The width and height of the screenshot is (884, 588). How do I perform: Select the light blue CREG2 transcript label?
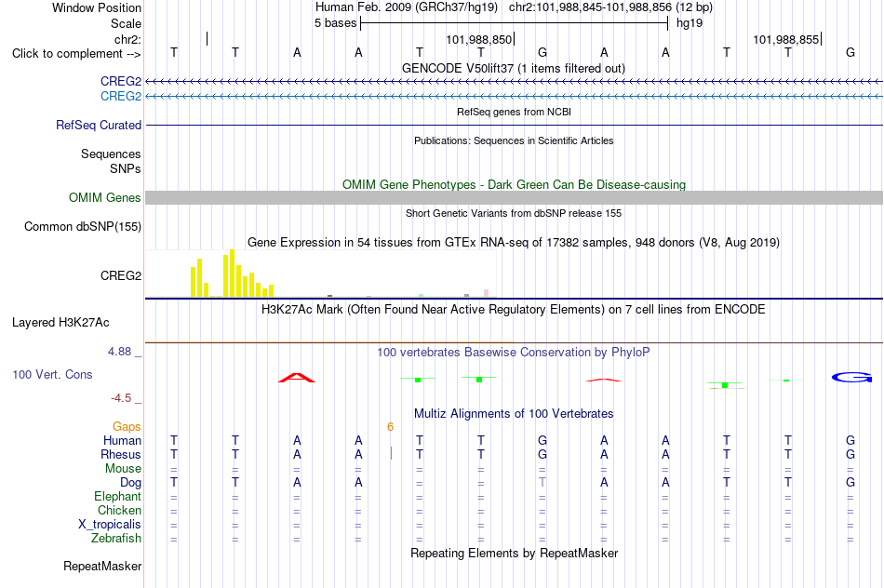tap(121, 97)
